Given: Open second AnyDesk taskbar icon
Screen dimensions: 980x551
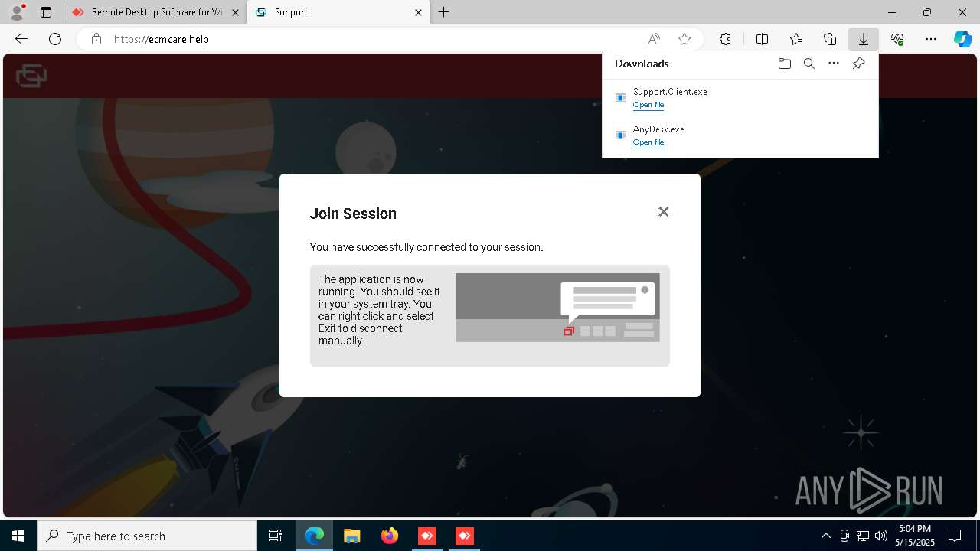Looking at the screenshot, I should click(465, 536).
